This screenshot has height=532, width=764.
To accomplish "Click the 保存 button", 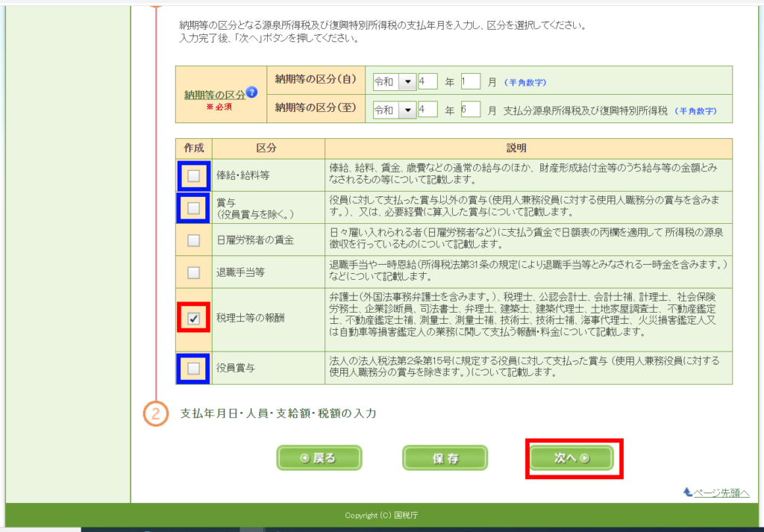I will 445,458.
